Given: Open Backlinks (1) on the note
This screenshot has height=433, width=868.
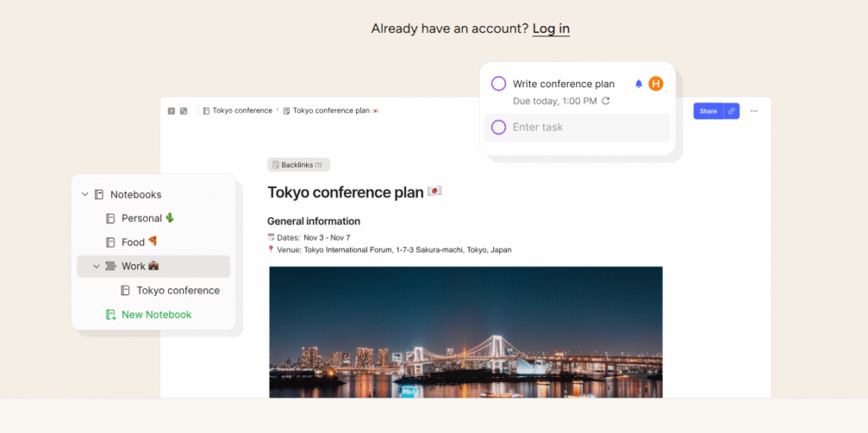Looking at the screenshot, I should coord(298,164).
